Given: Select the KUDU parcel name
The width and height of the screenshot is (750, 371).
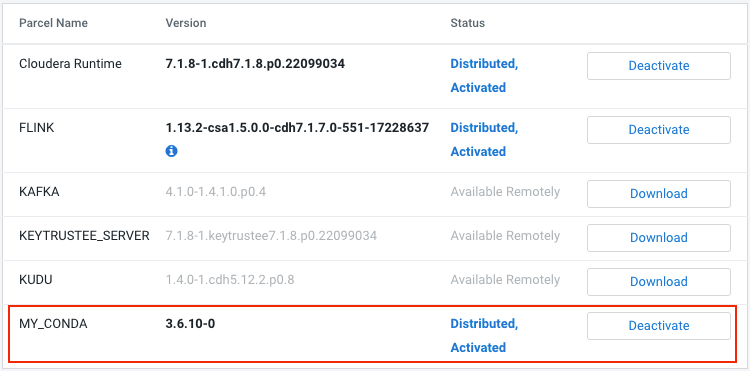Looking at the screenshot, I should pyautogui.click(x=35, y=280).
